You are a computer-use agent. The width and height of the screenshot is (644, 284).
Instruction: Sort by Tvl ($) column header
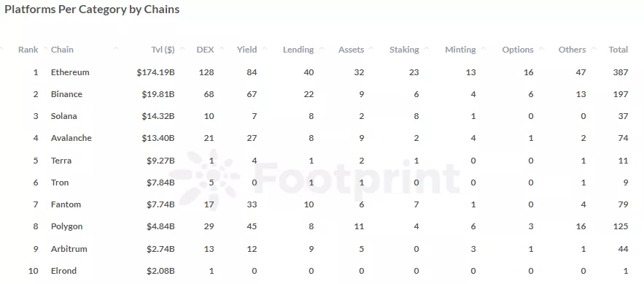point(163,50)
